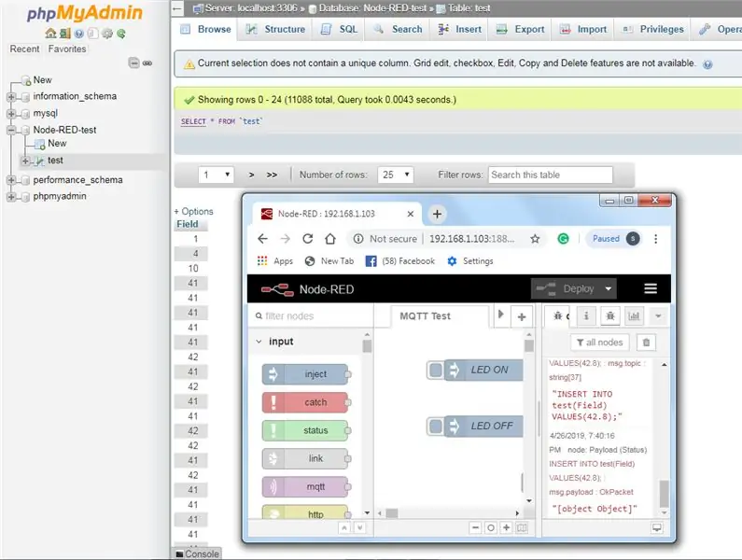Click the Favorites tables button

(67, 49)
